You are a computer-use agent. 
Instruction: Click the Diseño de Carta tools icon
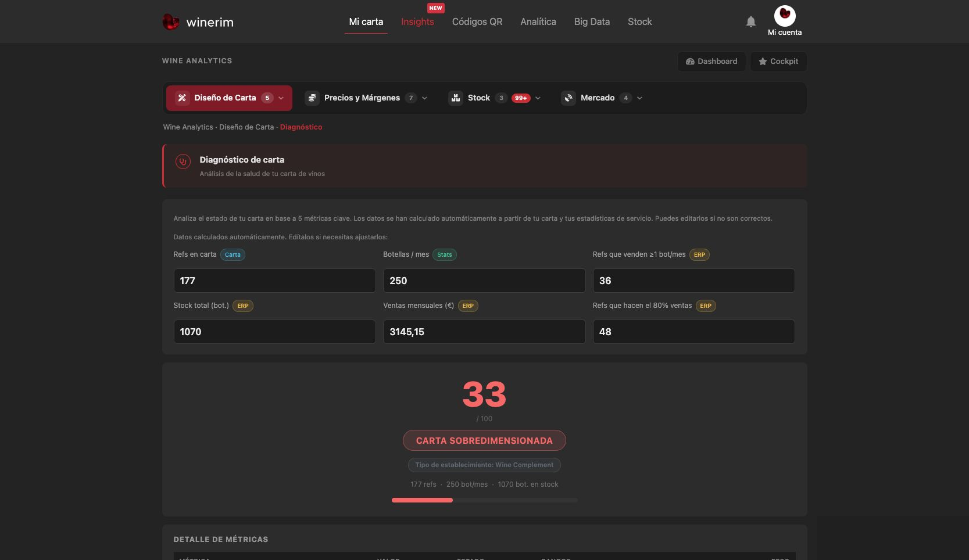point(182,98)
